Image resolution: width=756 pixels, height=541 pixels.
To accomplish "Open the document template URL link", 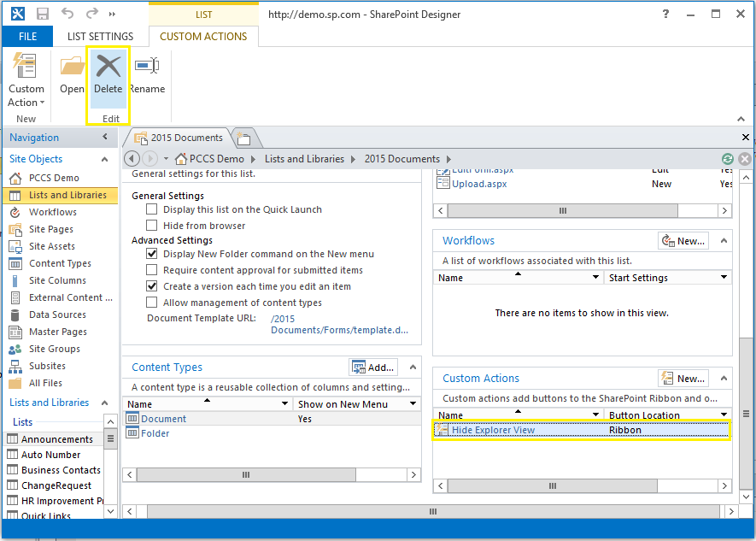I will 339,325.
